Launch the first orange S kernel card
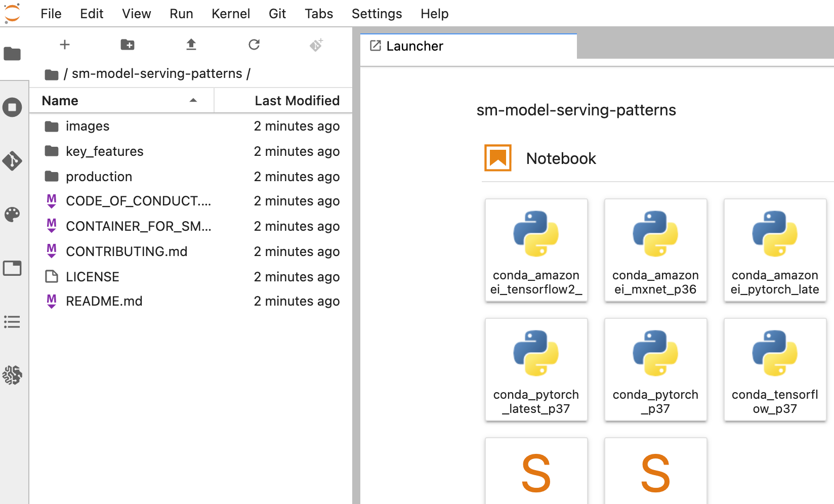Viewport: 834px width, 504px height. pos(536,471)
